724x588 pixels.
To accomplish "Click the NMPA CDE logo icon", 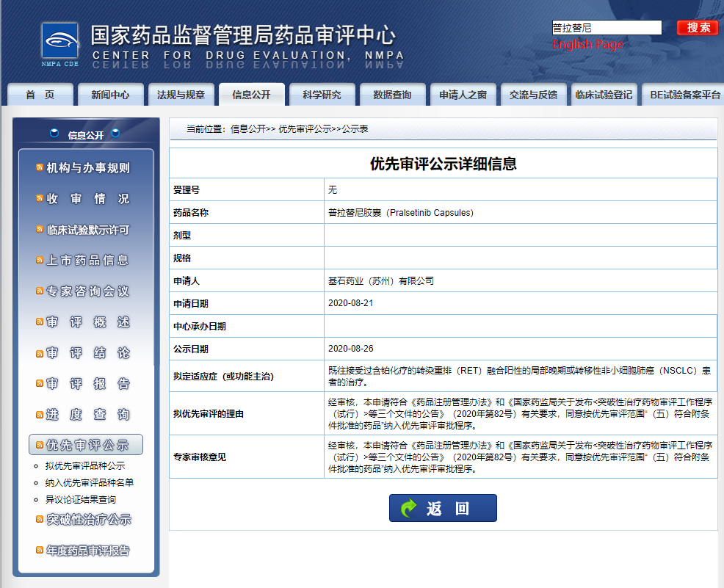I will 59,44.
